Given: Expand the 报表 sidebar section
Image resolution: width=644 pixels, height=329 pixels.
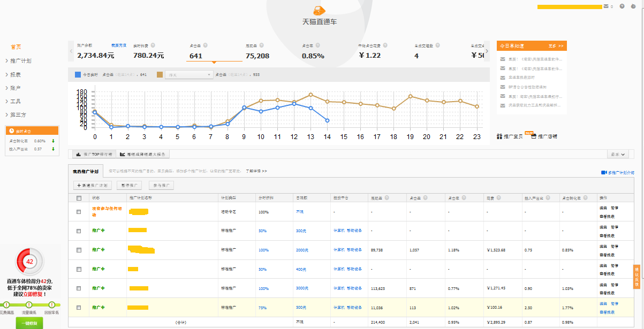Looking at the screenshot, I should (15, 74).
